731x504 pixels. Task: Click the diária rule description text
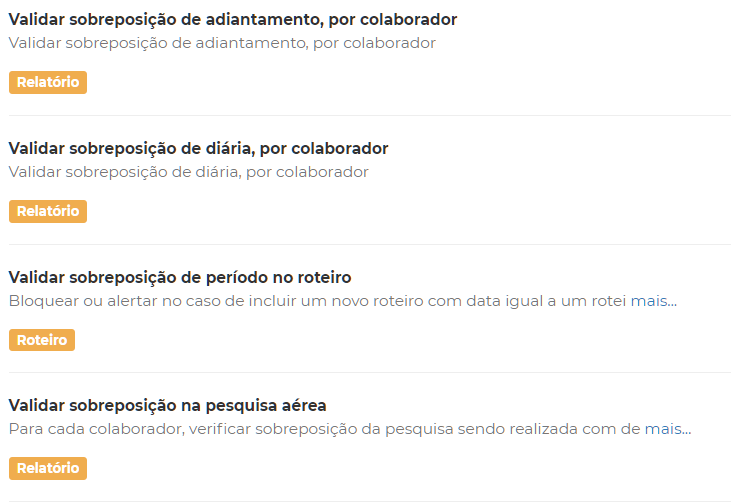(188, 172)
